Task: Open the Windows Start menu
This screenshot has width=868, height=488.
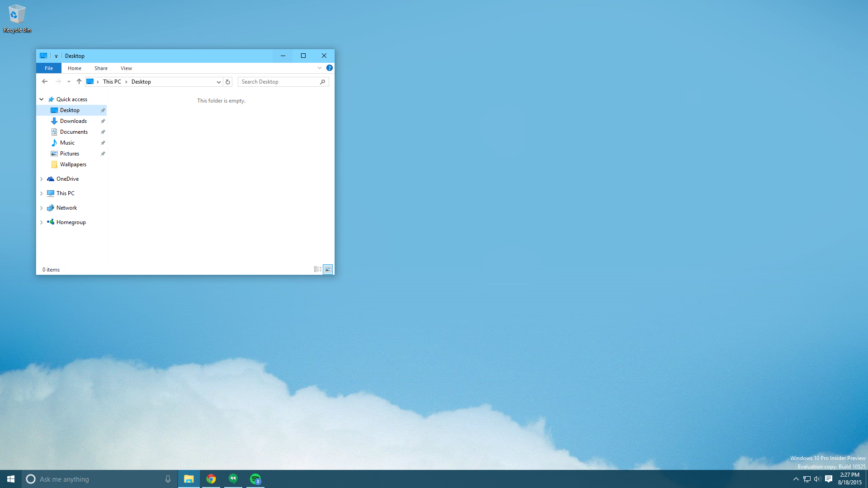Action: pos(11,479)
